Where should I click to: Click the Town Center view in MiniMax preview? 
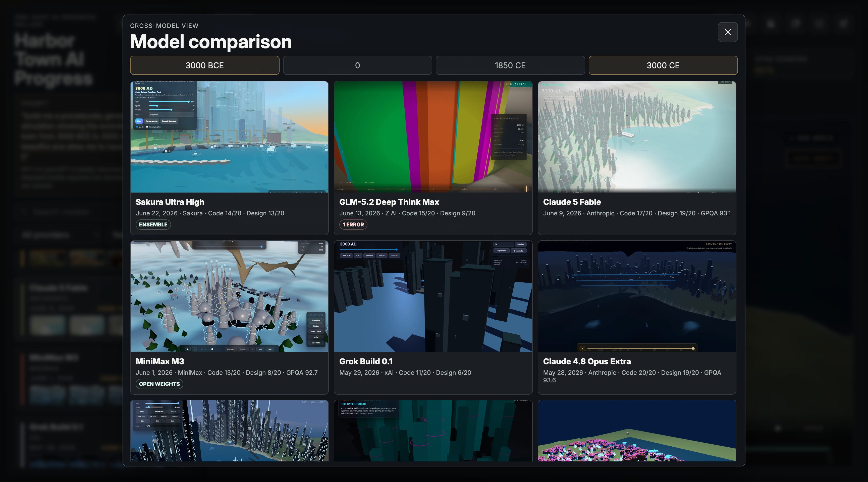[x=316, y=331]
